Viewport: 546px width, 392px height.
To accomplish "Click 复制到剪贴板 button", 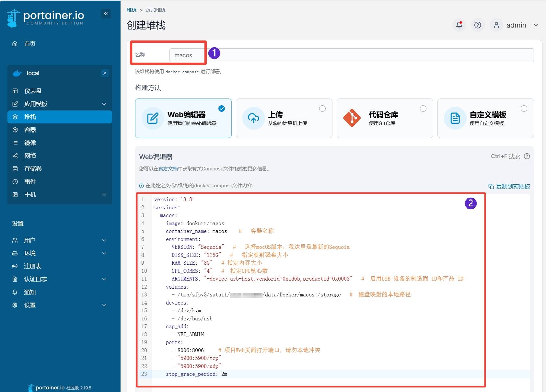I will coord(509,187).
